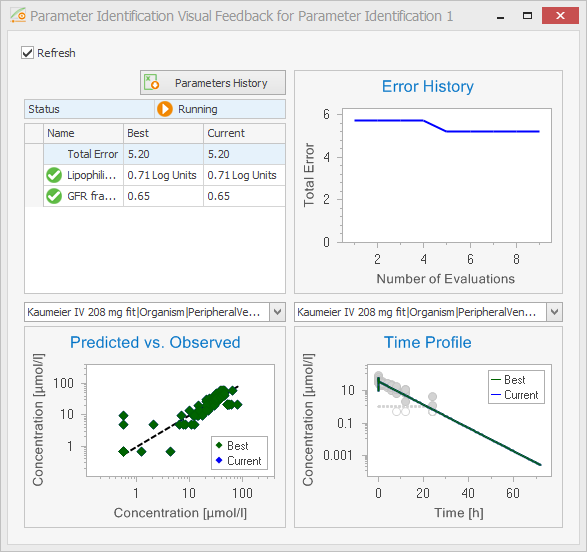Click Best legend entry in Time Profile chart

508,380
